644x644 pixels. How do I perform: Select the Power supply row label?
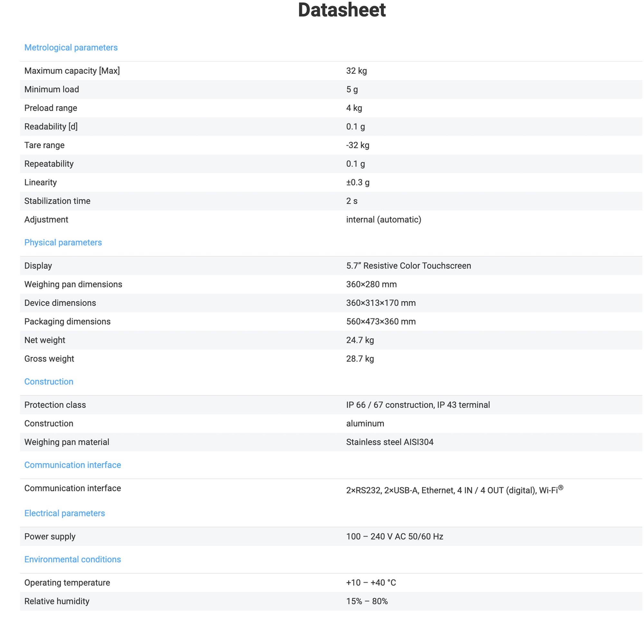[x=50, y=537]
